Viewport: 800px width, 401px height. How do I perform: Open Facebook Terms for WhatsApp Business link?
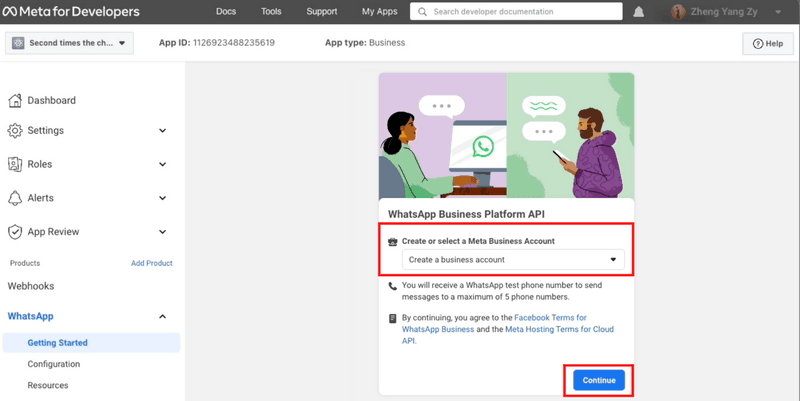coord(494,323)
